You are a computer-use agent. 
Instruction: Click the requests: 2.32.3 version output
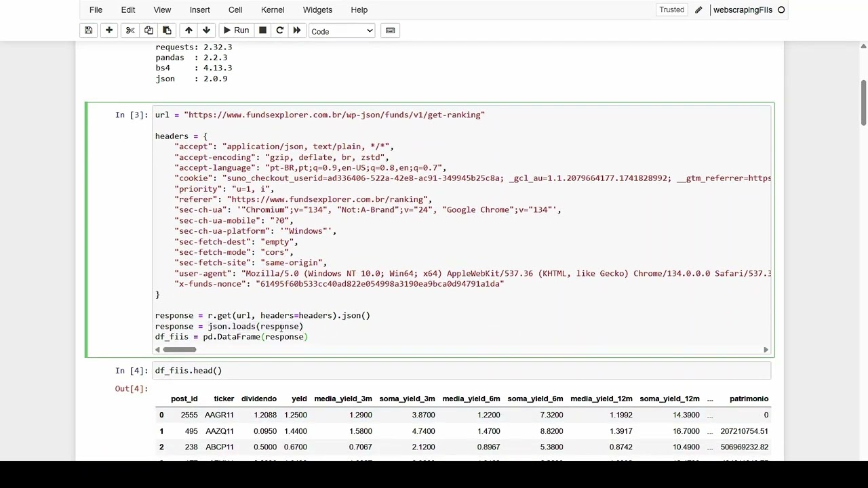pos(194,47)
